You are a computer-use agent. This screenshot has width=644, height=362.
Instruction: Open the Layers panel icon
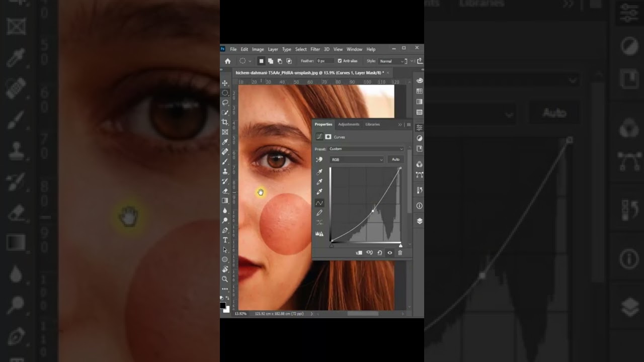419,221
